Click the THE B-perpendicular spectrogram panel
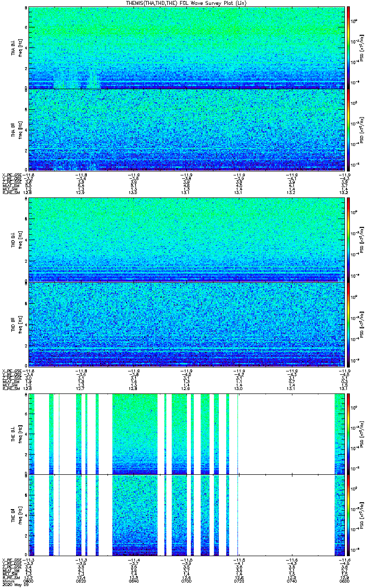Screen dimensions: 368x588 (186, 434)
